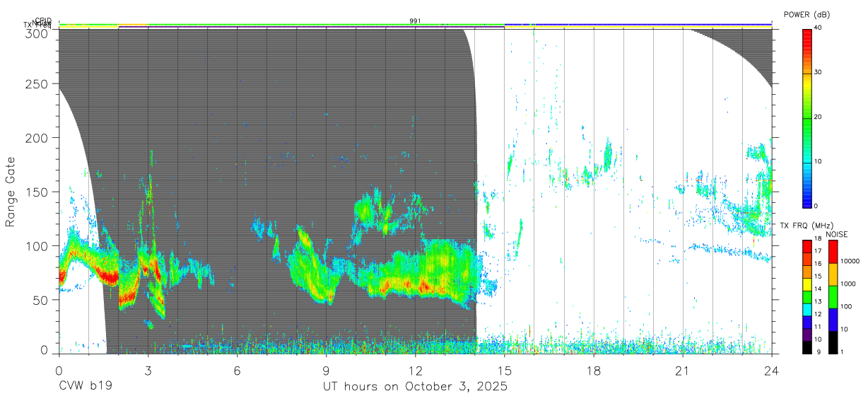Click the 300 tick on Range Gate axis

click(x=38, y=33)
